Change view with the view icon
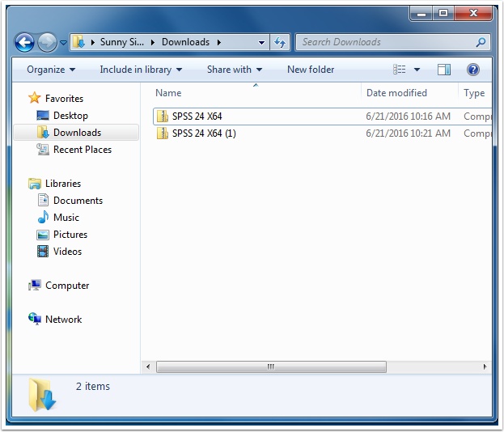 [x=400, y=70]
